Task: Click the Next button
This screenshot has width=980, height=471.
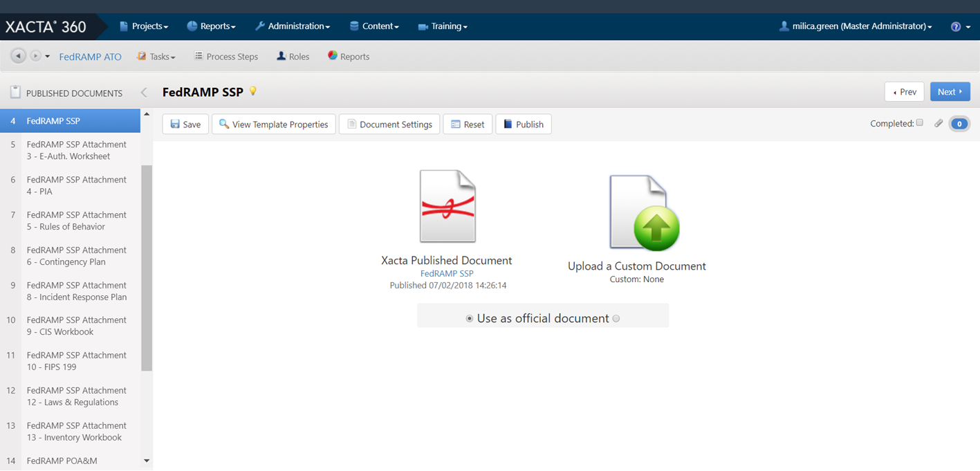Action: tap(950, 92)
